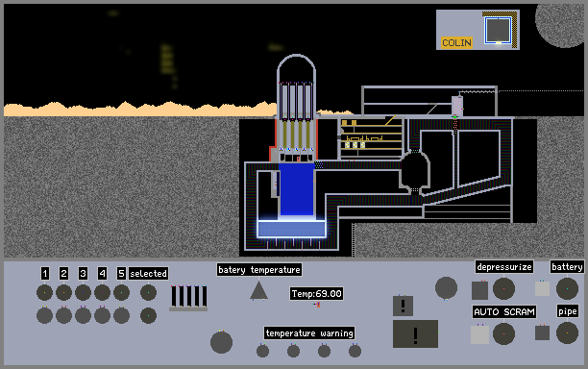Select rod 3 top round button
This screenshot has height=369, width=588.
84,292
